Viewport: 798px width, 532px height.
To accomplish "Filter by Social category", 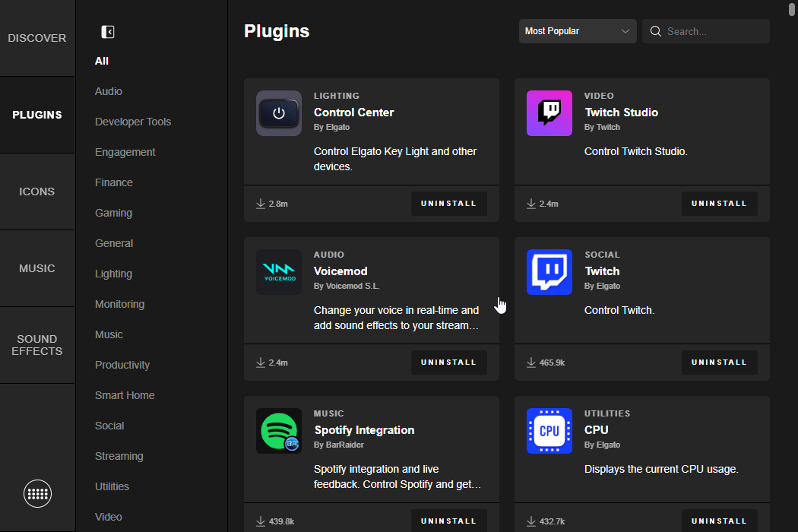I will click(109, 426).
